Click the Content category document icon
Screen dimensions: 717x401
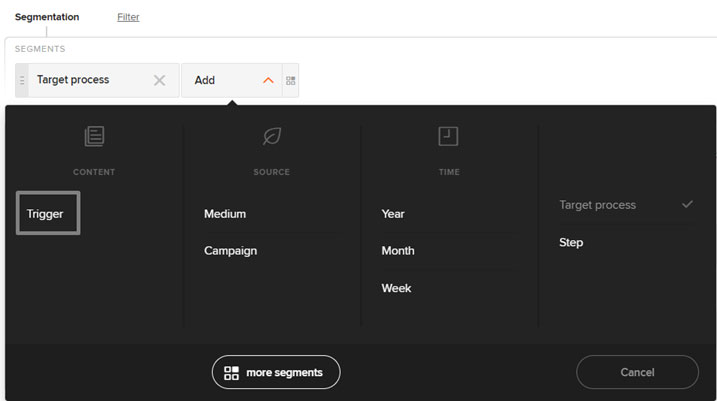pyautogui.click(x=94, y=136)
